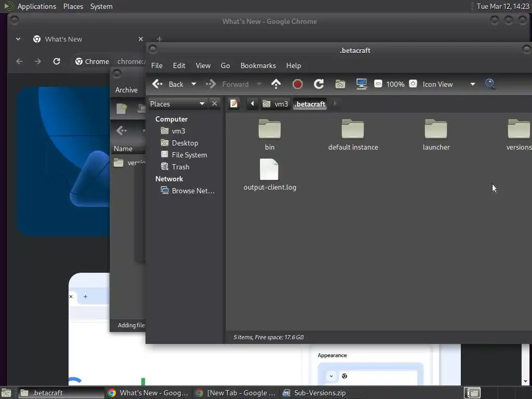
Task: Click the Chrome site info chip
Action: coord(92,61)
